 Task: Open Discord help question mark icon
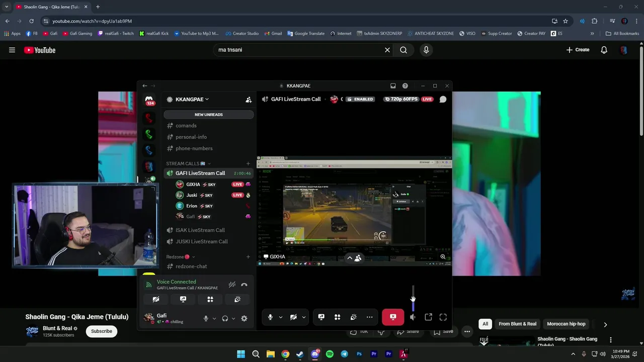point(405,86)
